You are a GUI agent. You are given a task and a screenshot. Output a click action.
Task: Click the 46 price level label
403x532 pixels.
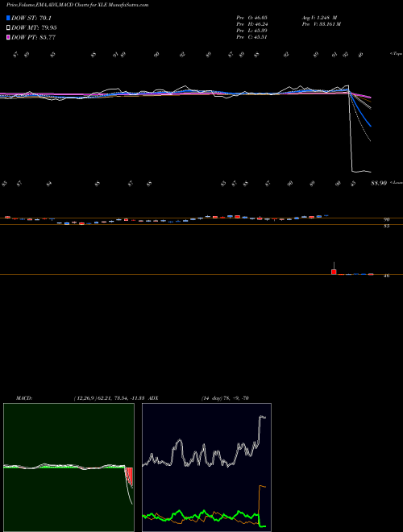(386, 276)
